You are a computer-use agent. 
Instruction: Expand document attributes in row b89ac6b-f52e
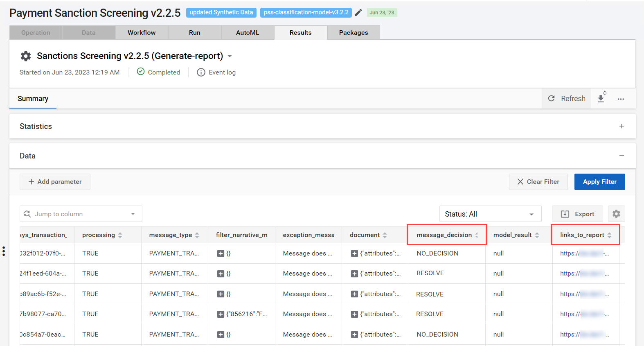[354, 294]
